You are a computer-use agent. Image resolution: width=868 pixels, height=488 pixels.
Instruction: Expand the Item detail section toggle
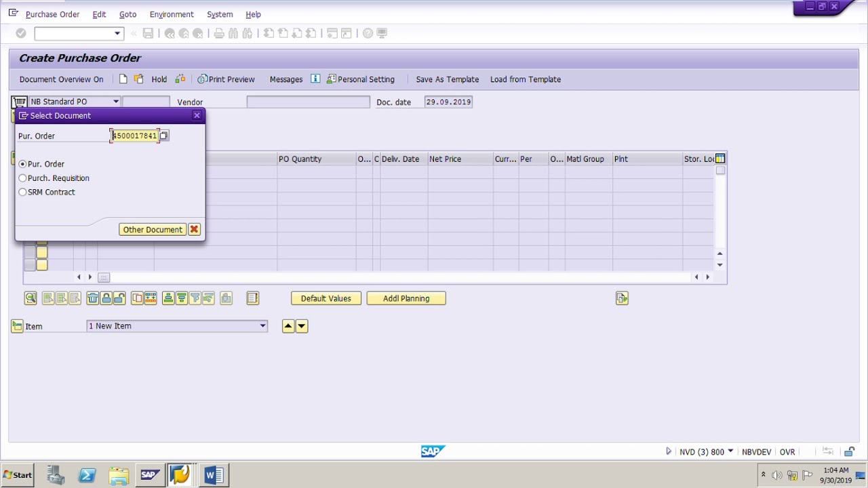[x=17, y=326]
